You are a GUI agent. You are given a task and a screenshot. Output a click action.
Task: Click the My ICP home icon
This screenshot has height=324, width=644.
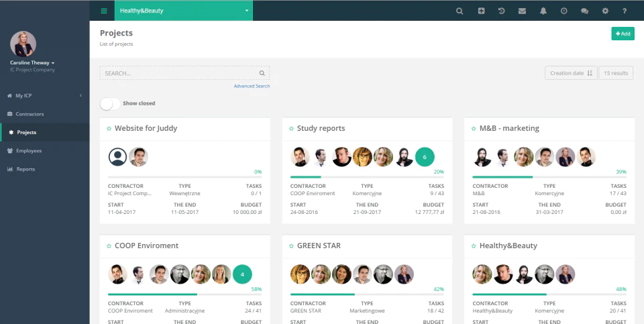10,96
